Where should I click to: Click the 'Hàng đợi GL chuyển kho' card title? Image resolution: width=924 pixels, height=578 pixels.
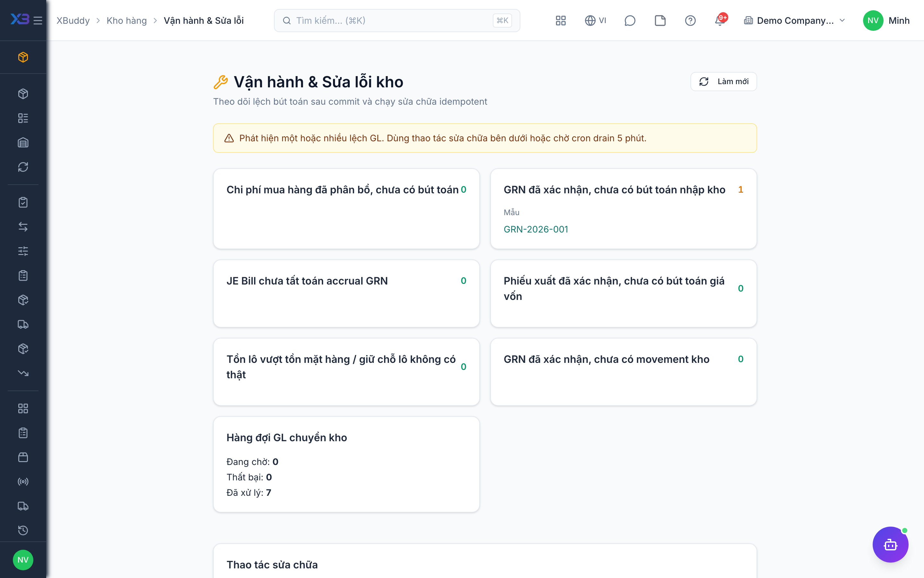(x=287, y=437)
